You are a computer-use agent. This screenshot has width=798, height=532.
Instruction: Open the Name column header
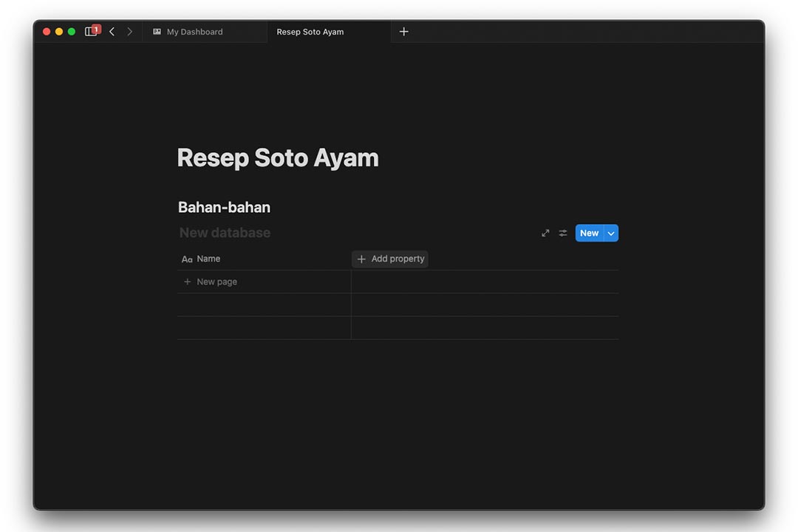tap(264, 259)
